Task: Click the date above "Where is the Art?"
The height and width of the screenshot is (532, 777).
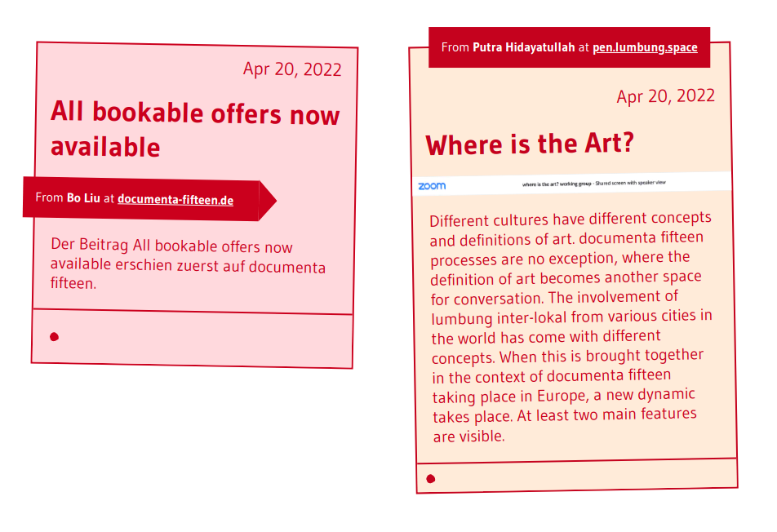Action: [665, 96]
